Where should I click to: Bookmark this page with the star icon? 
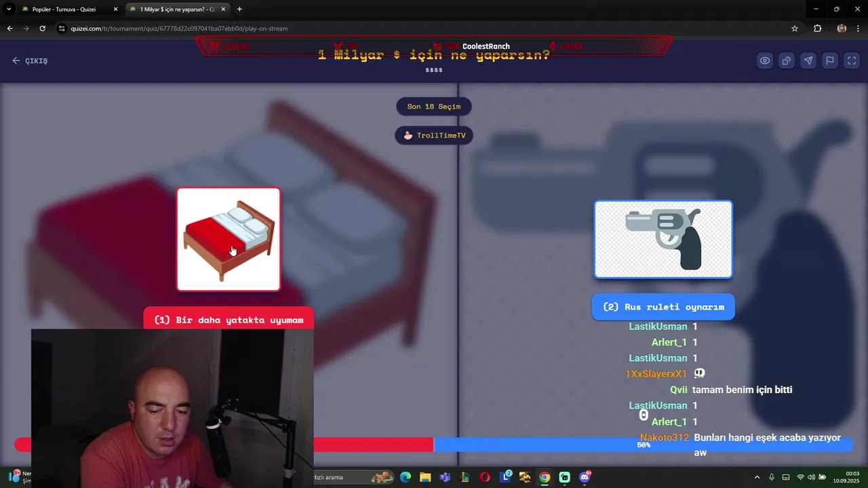[795, 28]
